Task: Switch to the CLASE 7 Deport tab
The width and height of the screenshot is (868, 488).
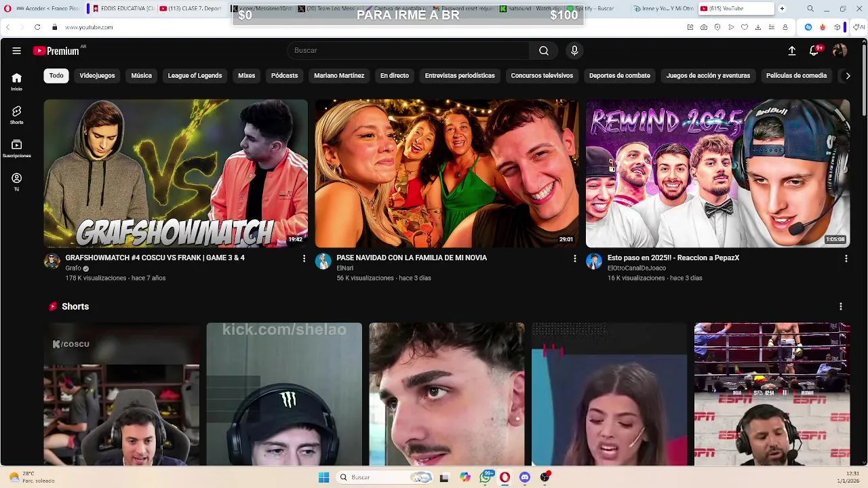Action: coord(192,9)
